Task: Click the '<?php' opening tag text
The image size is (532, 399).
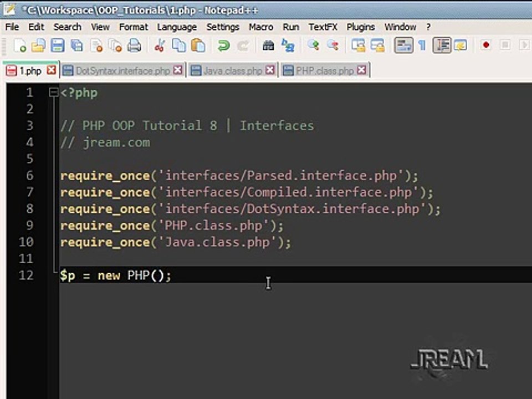Action: point(79,93)
